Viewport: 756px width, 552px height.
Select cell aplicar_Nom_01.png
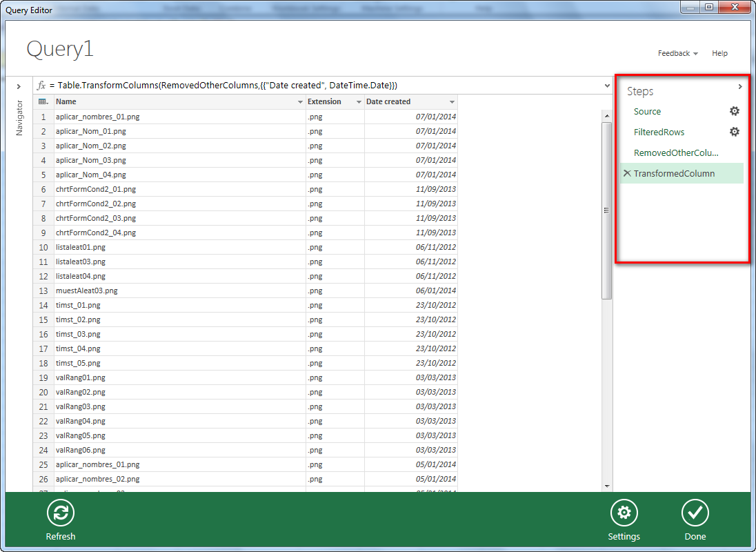click(180, 131)
